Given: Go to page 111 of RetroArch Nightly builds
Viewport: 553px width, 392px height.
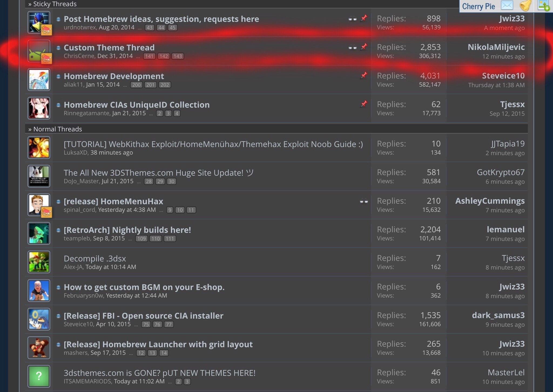Looking at the screenshot, I should 170,238.
